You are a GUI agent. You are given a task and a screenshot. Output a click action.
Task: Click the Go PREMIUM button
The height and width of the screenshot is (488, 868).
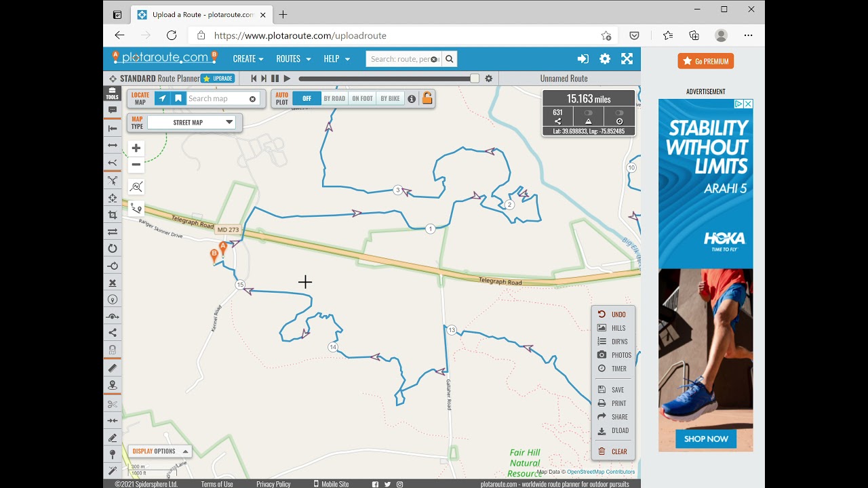(x=705, y=61)
